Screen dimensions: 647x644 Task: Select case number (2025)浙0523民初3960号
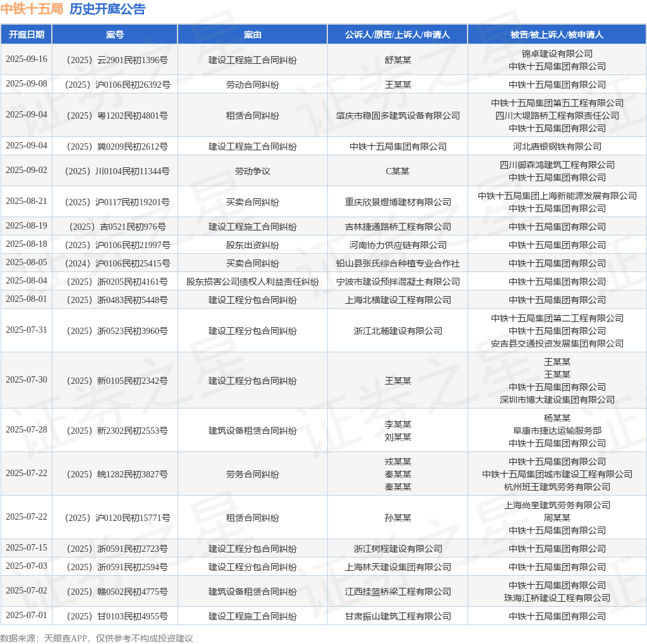[117, 331]
